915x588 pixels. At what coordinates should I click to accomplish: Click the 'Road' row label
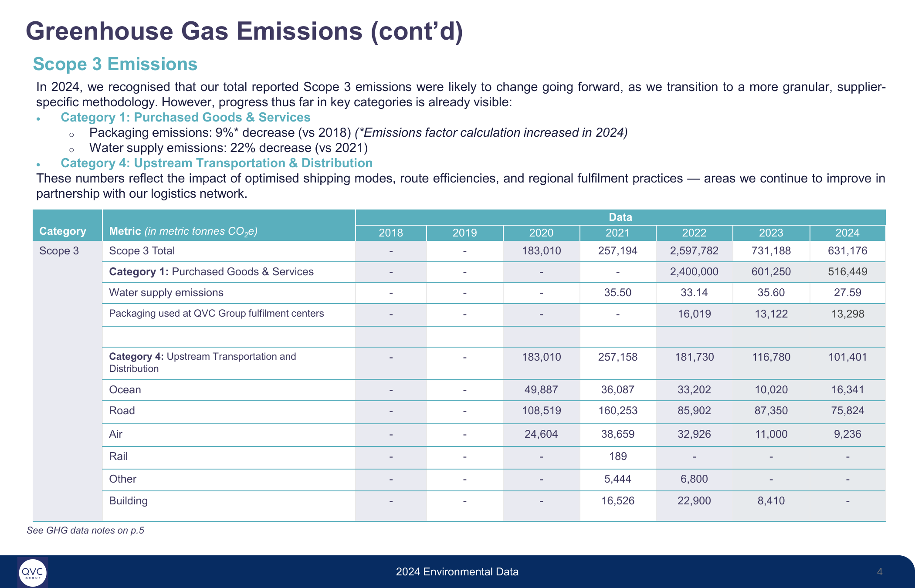122,411
